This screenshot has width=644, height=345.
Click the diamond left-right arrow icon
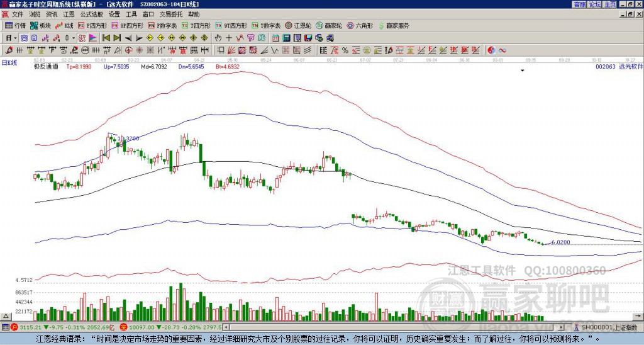tap(172, 38)
